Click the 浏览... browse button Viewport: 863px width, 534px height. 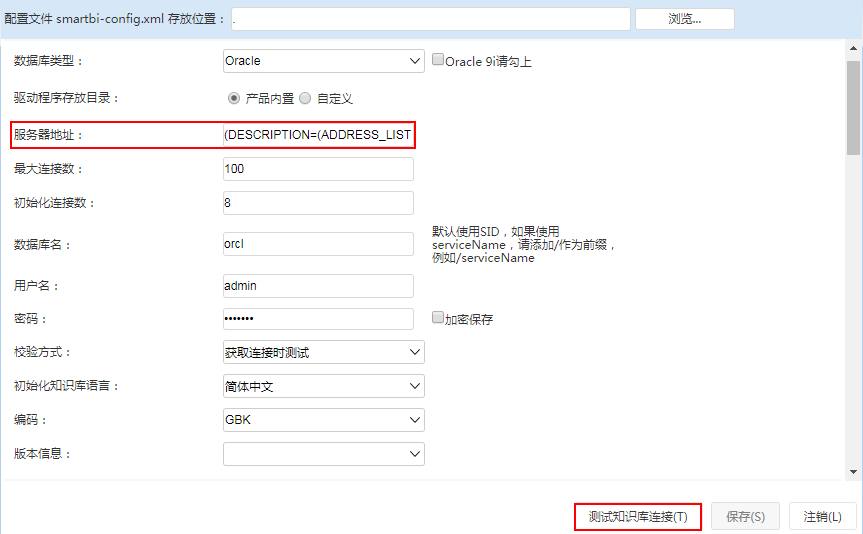pyautogui.click(x=685, y=19)
